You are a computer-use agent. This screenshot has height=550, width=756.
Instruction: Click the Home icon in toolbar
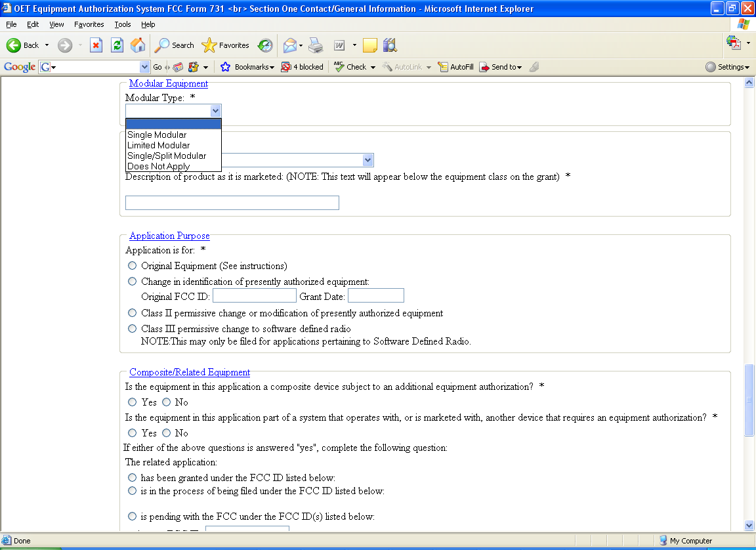[x=138, y=45]
